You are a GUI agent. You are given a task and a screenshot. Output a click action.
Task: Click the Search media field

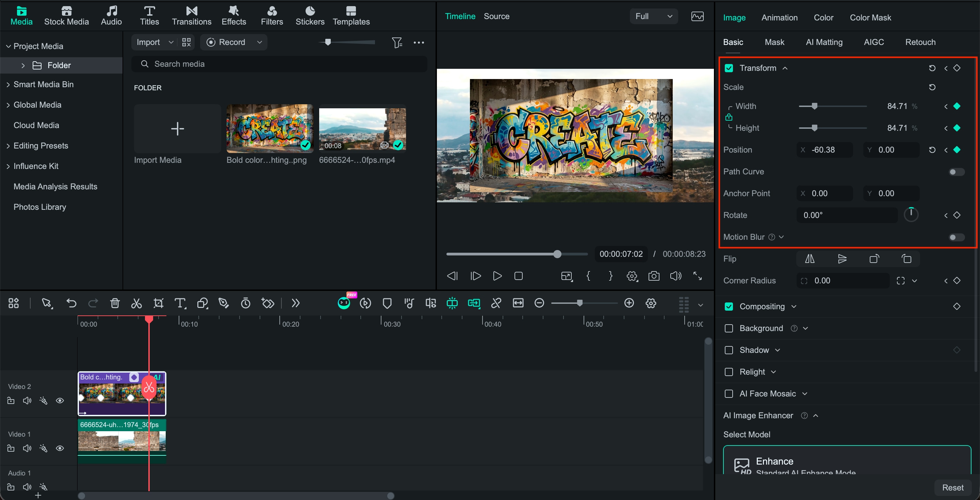coord(279,64)
